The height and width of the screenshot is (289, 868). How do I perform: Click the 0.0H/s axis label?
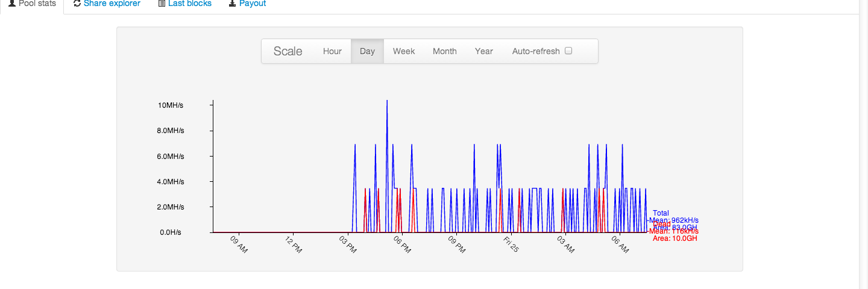pyautogui.click(x=171, y=232)
